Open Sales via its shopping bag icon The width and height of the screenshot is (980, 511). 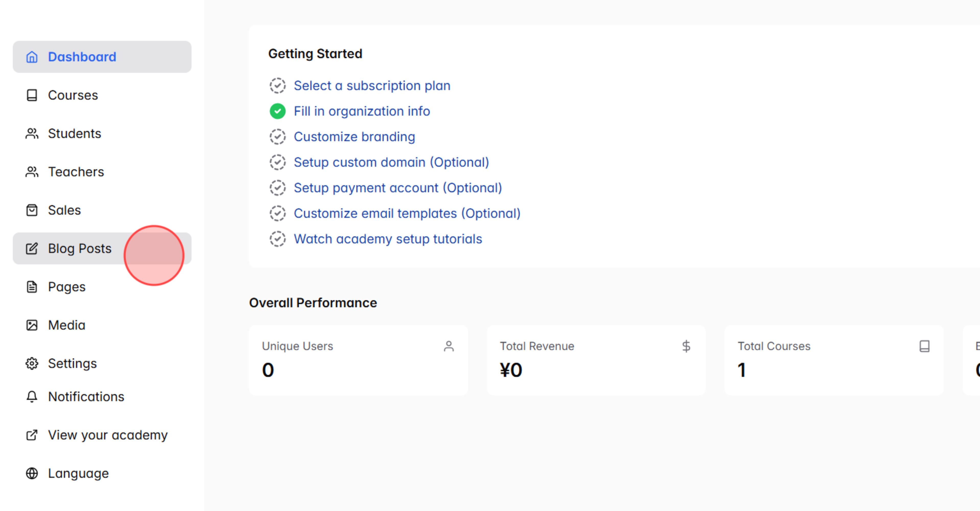(x=32, y=210)
